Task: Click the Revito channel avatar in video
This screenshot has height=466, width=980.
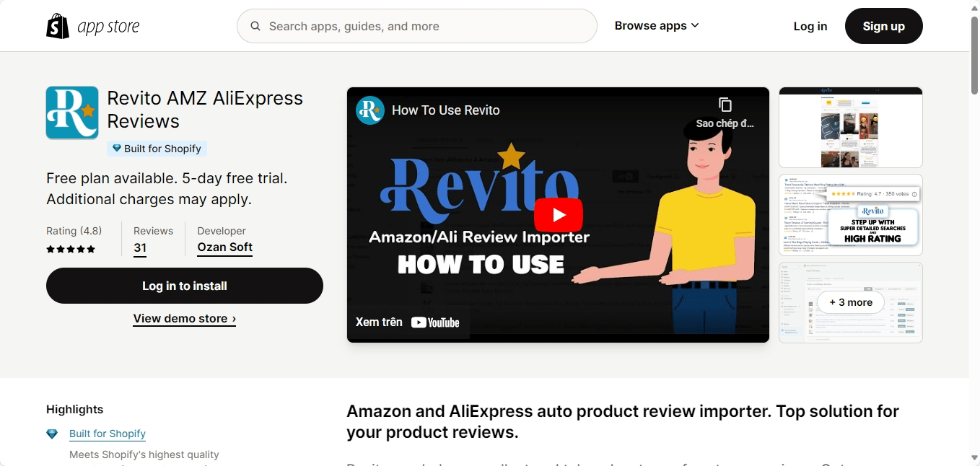Action: pyautogui.click(x=370, y=110)
